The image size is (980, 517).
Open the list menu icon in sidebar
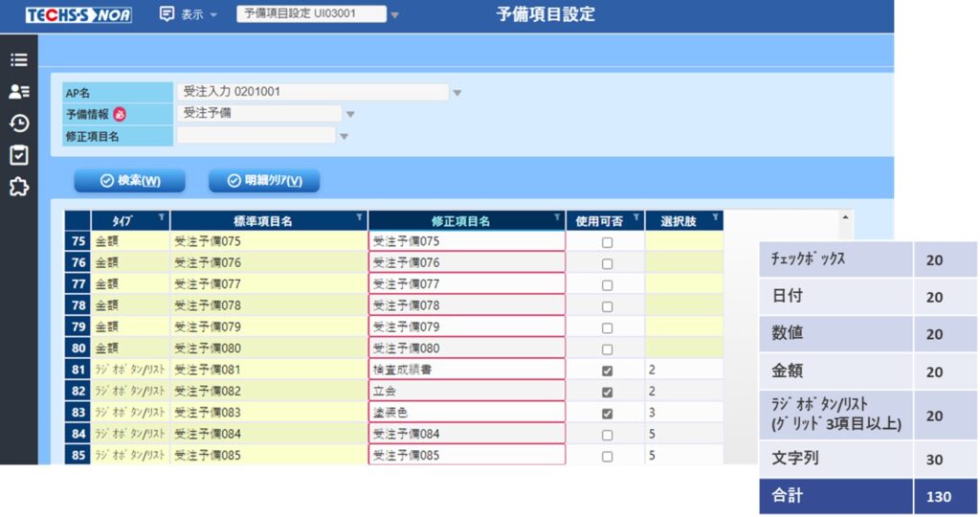[x=19, y=59]
